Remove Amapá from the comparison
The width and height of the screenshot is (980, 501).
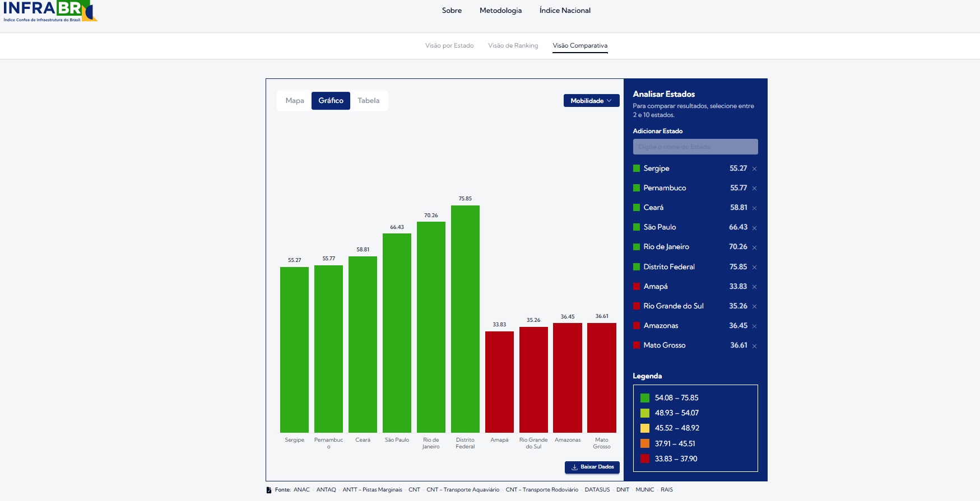coord(754,287)
